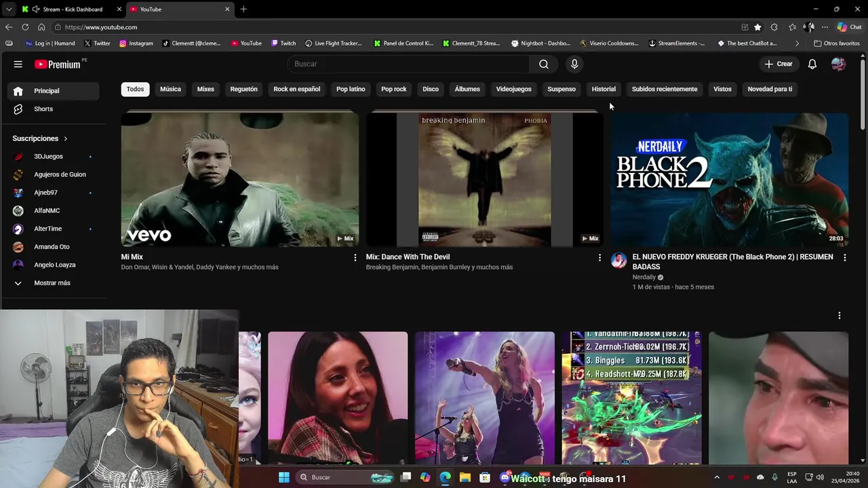Open the Instagram bookmark
This screenshot has height=488, width=868.
[136, 43]
